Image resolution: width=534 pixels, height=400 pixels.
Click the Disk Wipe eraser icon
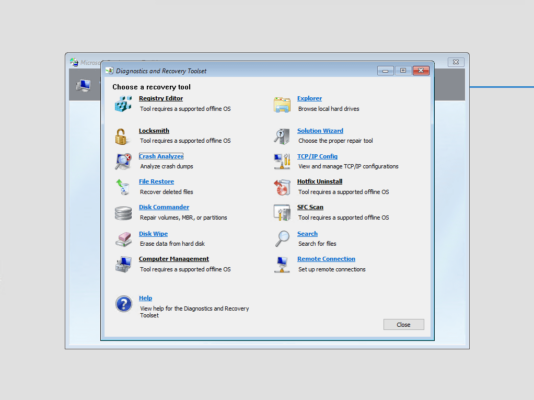[123, 239]
